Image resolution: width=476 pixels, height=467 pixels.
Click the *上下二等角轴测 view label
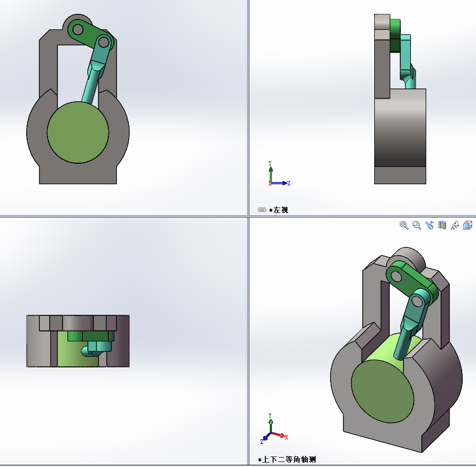coord(287,459)
